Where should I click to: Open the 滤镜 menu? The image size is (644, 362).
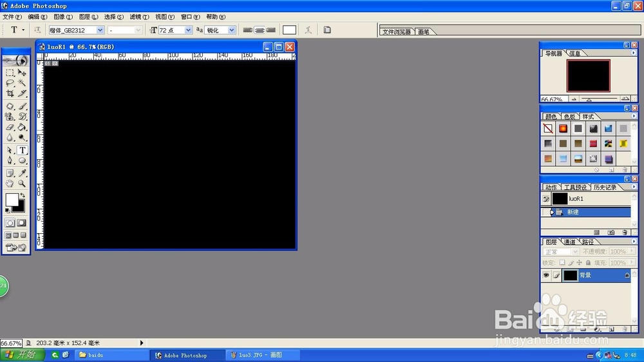[x=139, y=17]
